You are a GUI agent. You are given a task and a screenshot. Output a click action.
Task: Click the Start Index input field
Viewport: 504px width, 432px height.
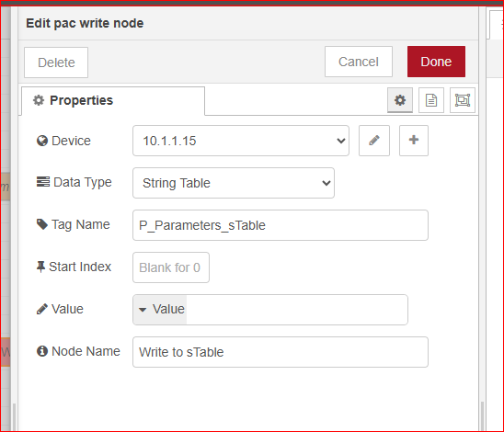[171, 267]
